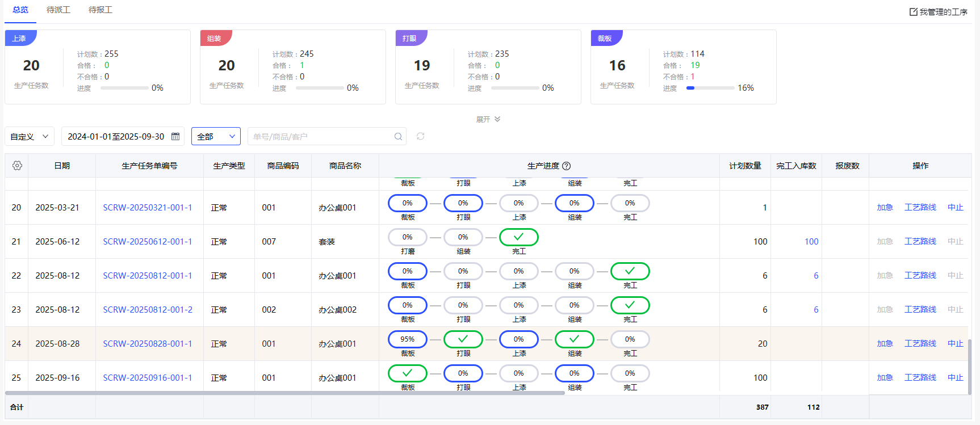Click the refresh icon beside search box
This screenshot has width=980, height=425.
click(x=420, y=136)
